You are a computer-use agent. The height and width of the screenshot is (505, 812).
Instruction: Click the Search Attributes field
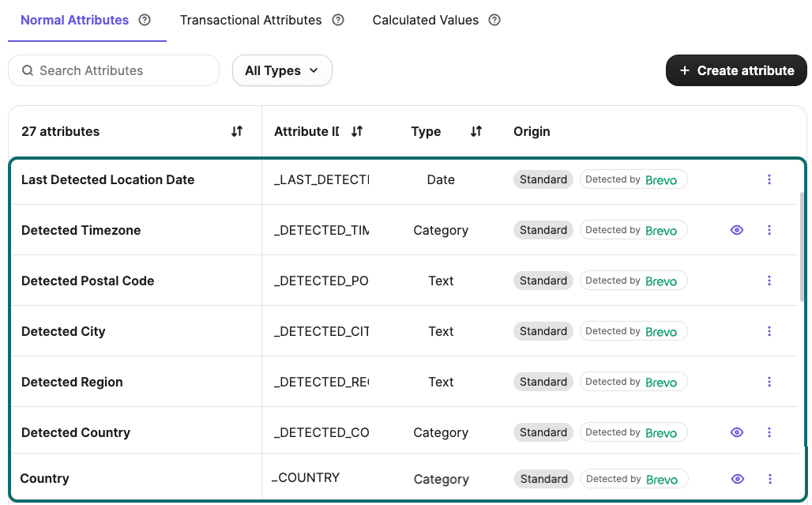tap(114, 70)
